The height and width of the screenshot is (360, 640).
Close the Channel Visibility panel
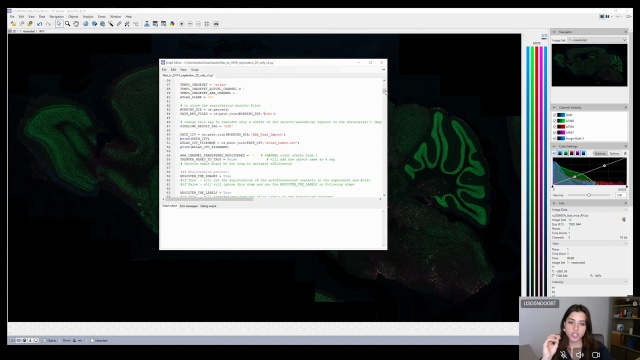(626, 107)
